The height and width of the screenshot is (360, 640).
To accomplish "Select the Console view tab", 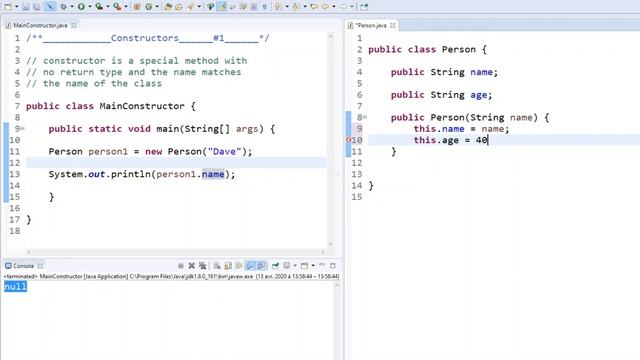I will tap(23, 266).
